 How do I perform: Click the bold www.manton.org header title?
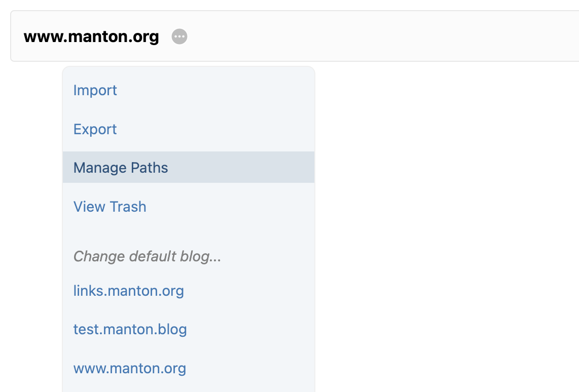91,37
